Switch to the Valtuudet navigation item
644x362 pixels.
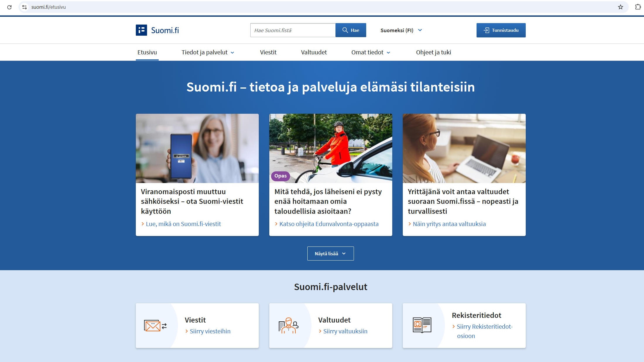pos(314,52)
